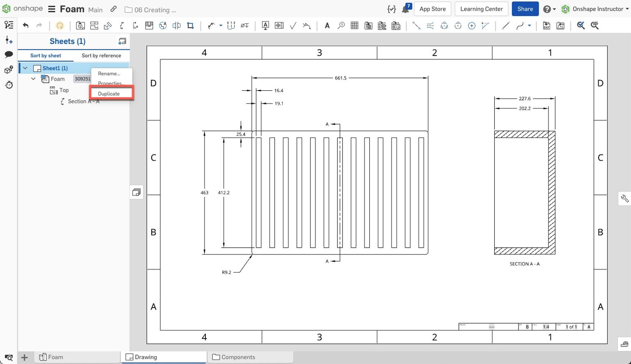
Task: Insert a DXF/DWG file
Action: coord(546,25)
